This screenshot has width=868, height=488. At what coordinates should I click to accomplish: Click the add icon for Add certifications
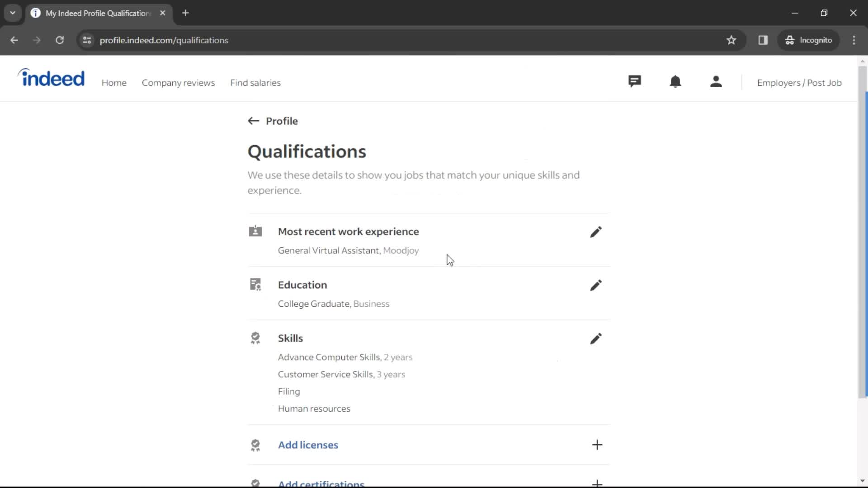pos(597,483)
